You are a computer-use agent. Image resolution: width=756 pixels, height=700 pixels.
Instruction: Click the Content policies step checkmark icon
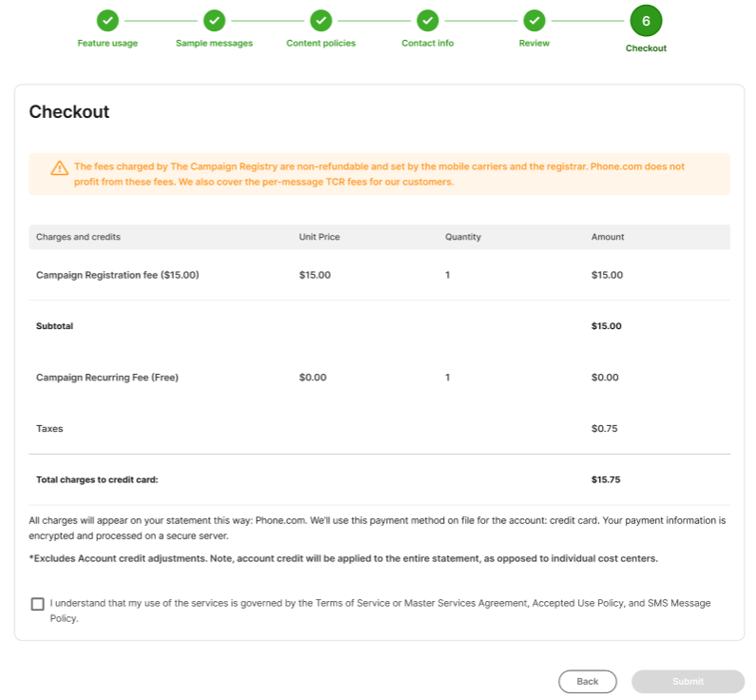[x=321, y=20]
